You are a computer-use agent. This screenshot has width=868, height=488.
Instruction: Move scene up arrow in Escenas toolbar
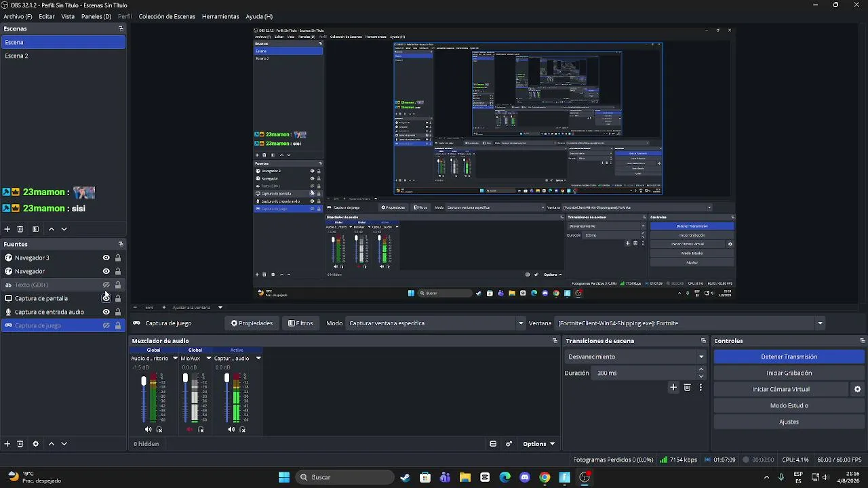coord(52,229)
